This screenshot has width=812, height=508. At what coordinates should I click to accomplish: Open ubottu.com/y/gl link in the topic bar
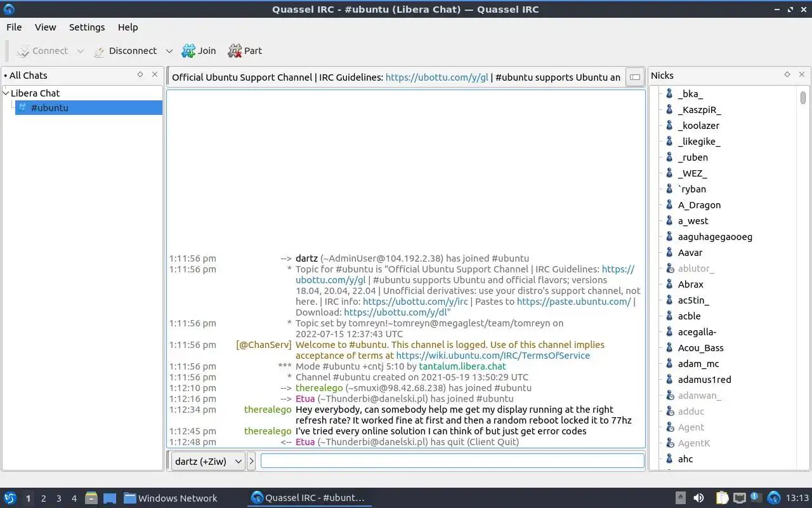[x=437, y=77]
